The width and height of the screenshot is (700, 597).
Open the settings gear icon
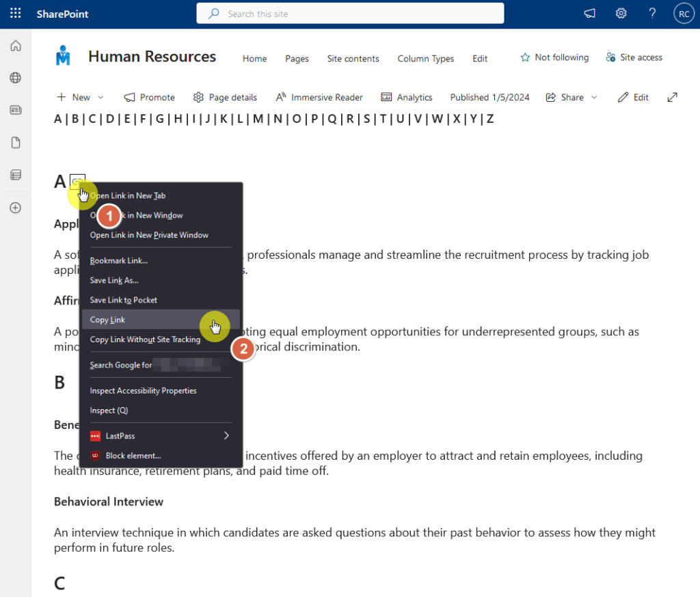click(621, 14)
